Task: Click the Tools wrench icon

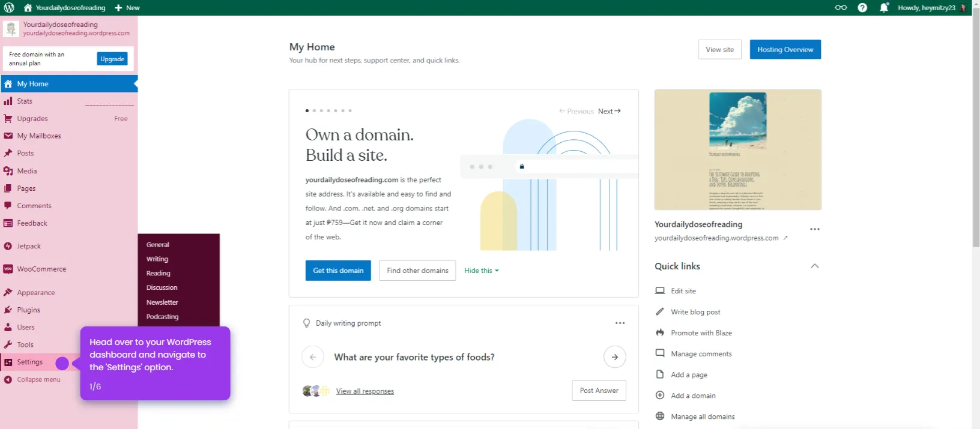Action: pyautogui.click(x=8, y=345)
